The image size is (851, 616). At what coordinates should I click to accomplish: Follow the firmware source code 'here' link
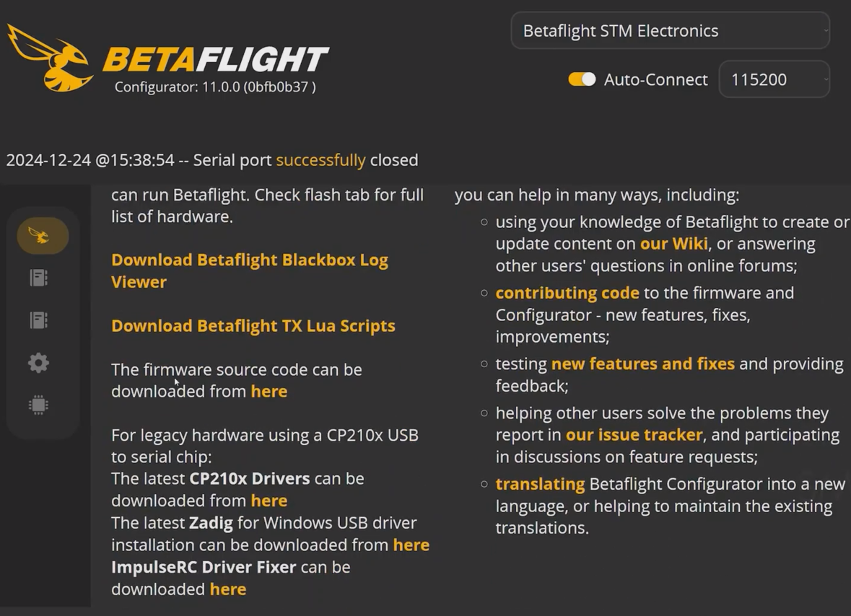point(269,392)
